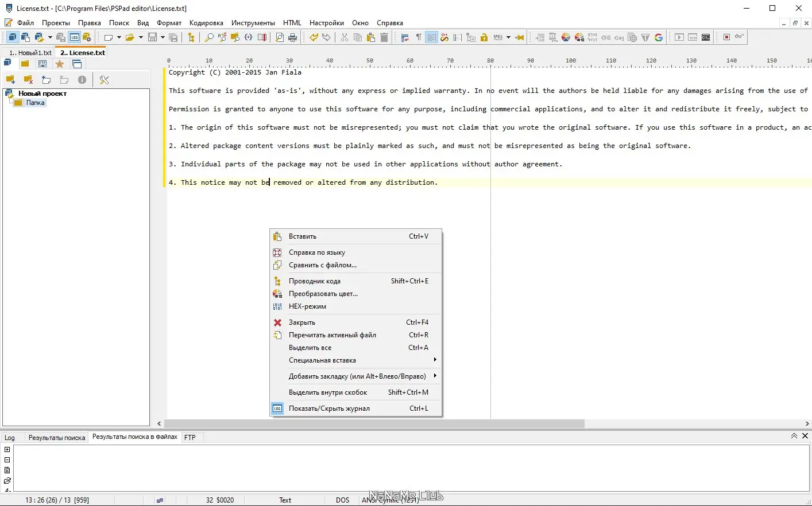Click the FTP monitor panel icon

tap(42, 64)
